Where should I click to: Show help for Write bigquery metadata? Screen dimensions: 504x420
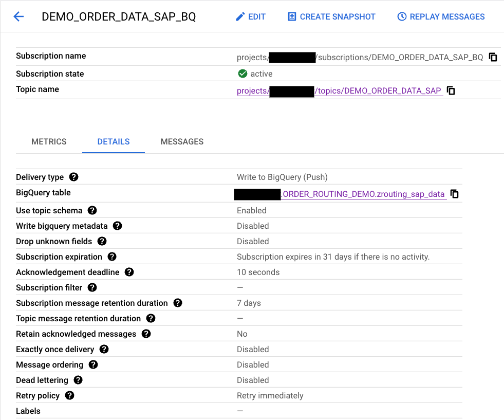point(117,226)
